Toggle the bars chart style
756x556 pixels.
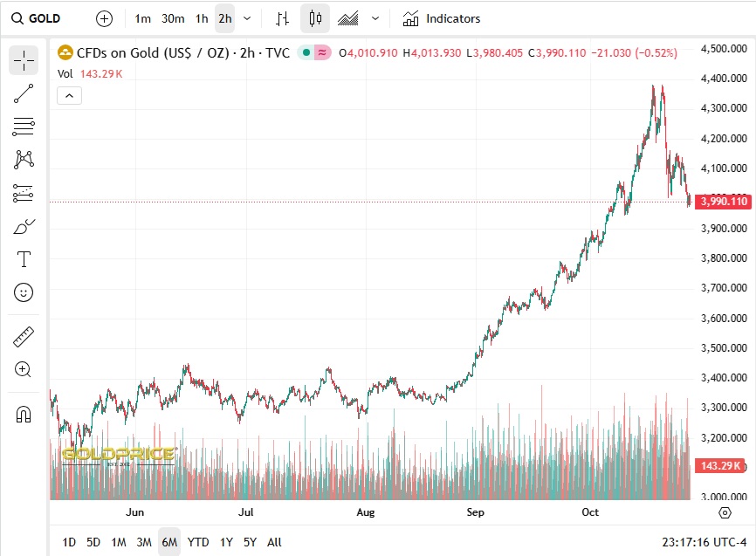282,18
